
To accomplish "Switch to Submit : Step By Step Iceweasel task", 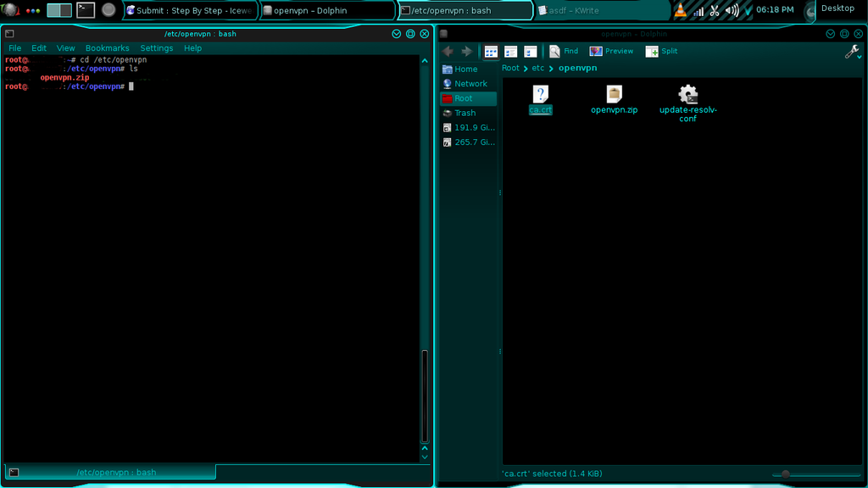I will pos(189,10).
